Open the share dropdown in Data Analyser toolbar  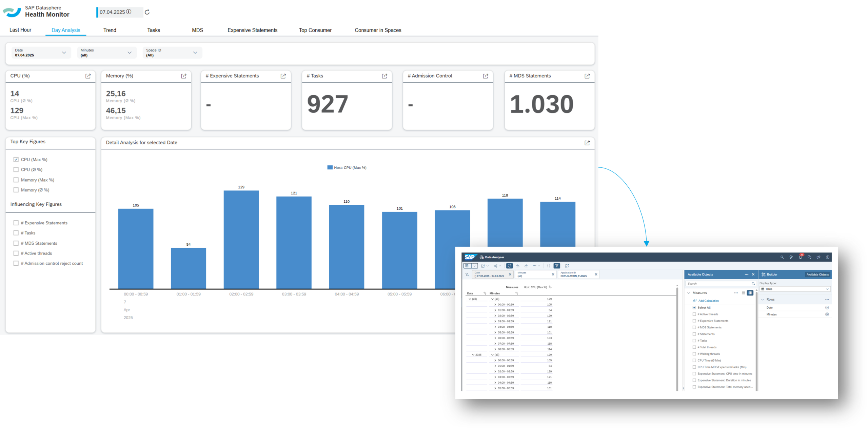tap(497, 266)
